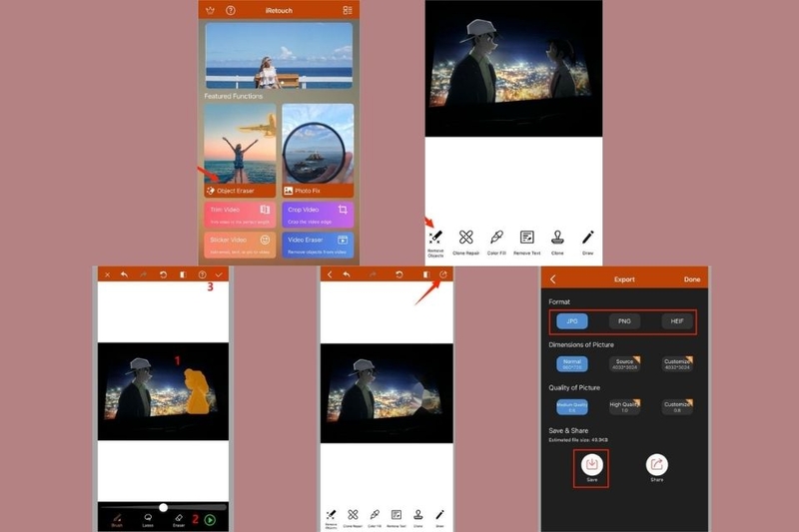Tap the orange masked figure in the photo
Viewport: 799px width, 532px height.
coord(197,391)
